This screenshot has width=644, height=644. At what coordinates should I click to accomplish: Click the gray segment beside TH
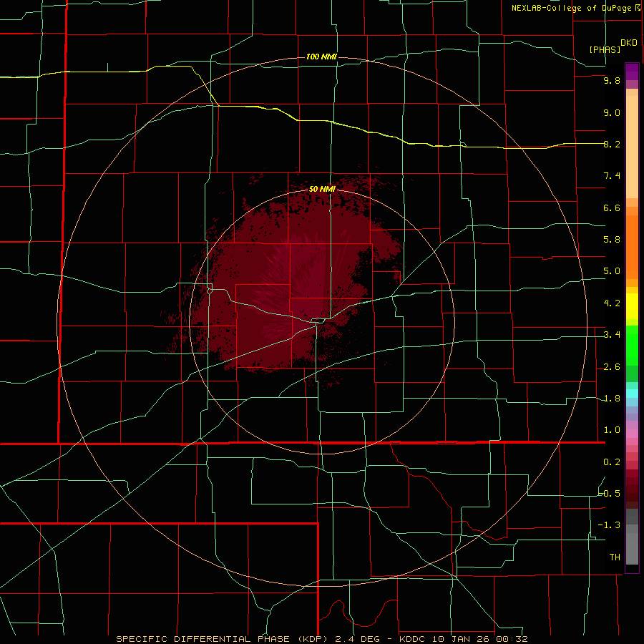click(632, 550)
